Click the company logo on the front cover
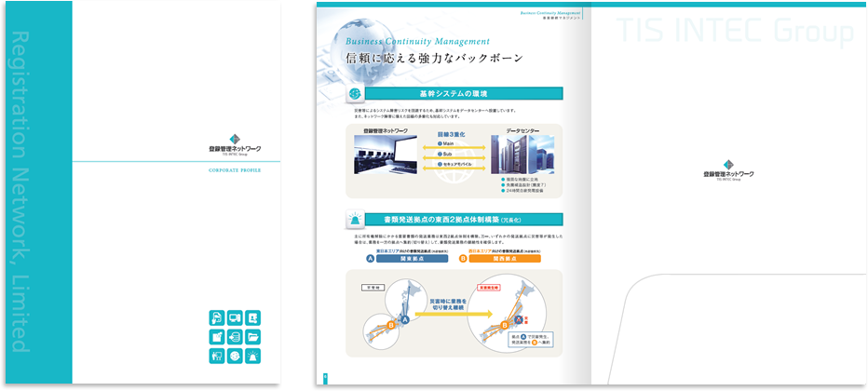868x391 pixels. click(x=235, y=145)
